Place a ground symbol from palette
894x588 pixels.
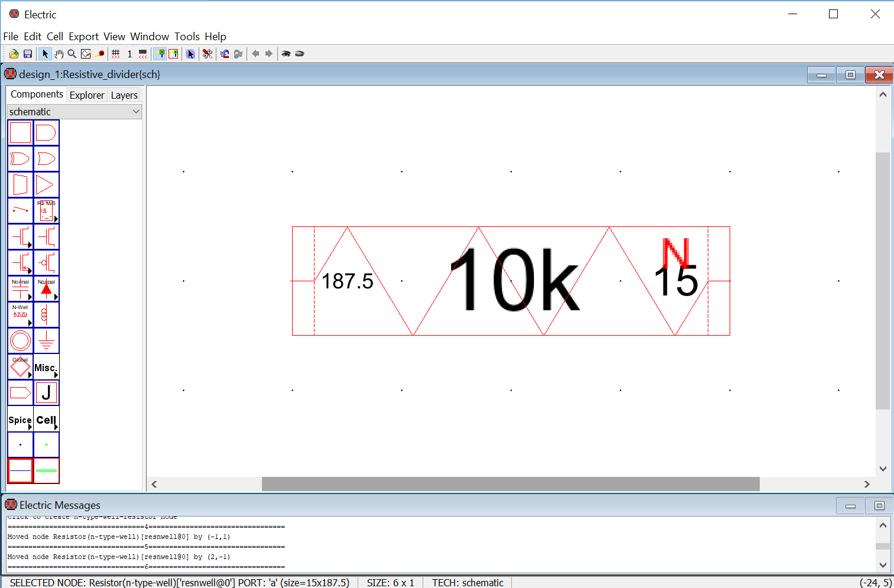pyautogui.click(x=46, y=341)
